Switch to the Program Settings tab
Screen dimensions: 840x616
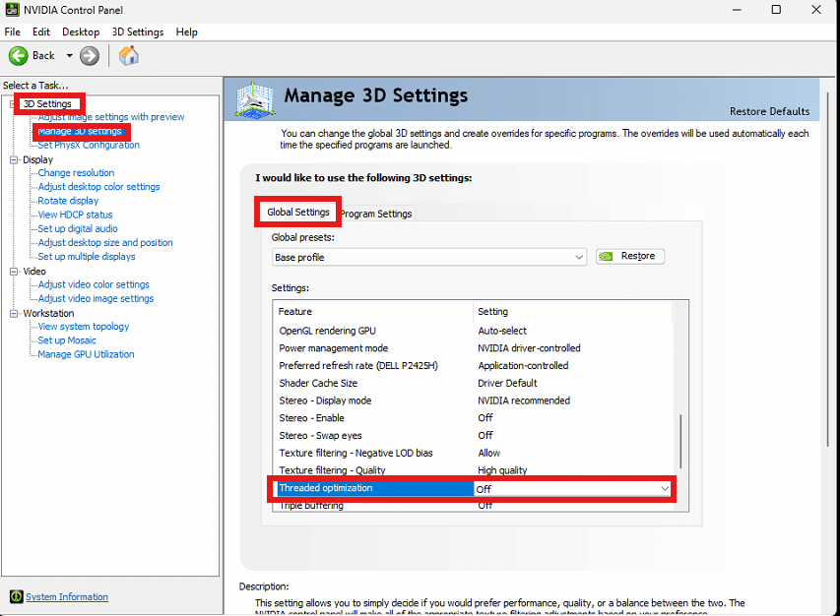(x=376, y=214)
